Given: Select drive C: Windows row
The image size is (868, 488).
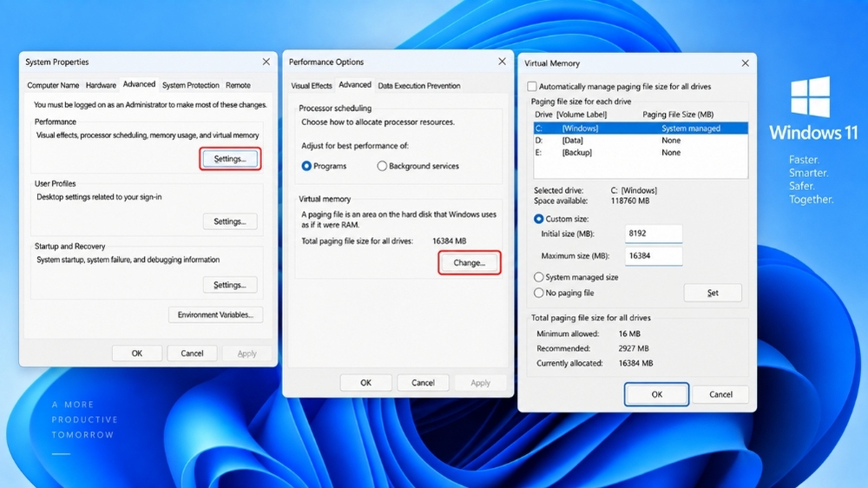Looking at the screenshot, I should click(641, 128).
